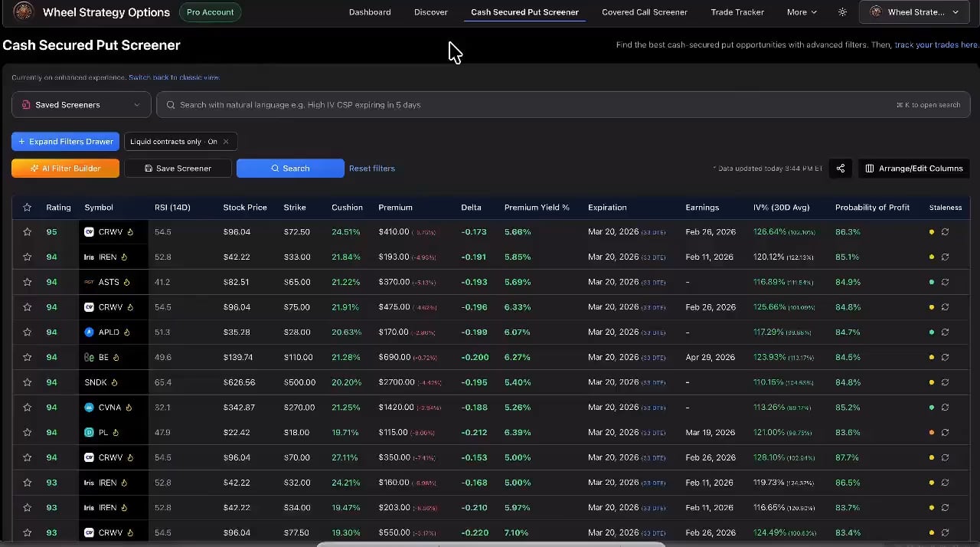Remove the Liquid contracts only filter chip
The image size is (980, 547).
pyautogui.click(x=226, y=142)
